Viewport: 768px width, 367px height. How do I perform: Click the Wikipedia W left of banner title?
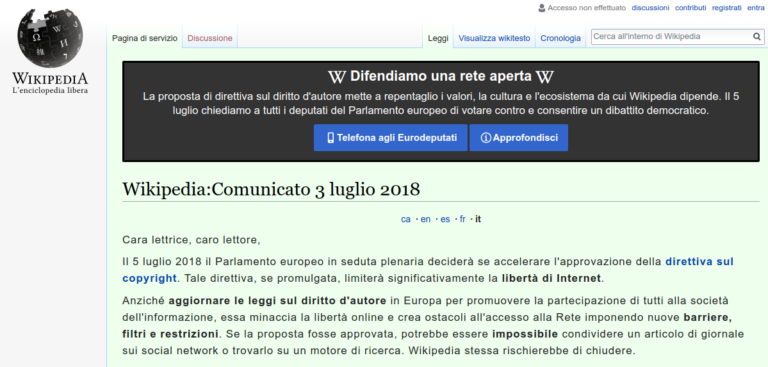coord(336,77)
